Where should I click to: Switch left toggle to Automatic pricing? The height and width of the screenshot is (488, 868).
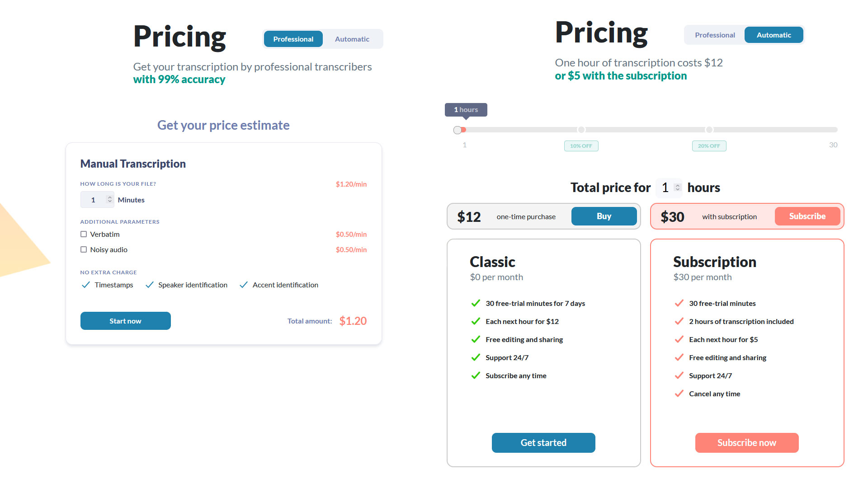tap(352, 39)
